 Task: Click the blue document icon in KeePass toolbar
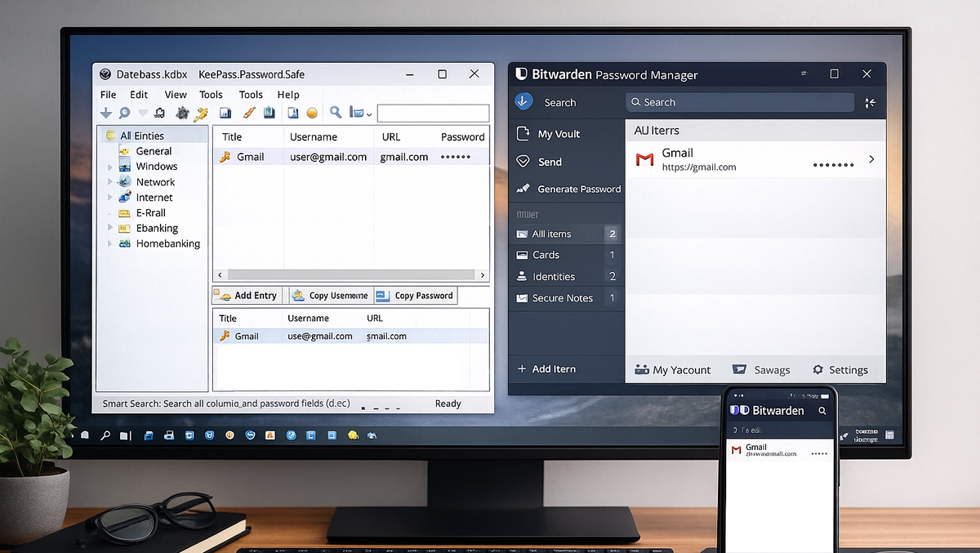pyautogui.click(x=293, y=114)
